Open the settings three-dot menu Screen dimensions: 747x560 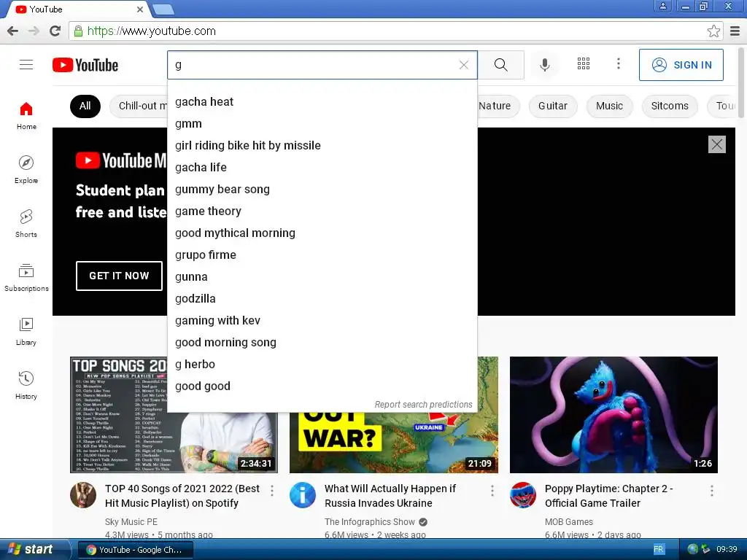[619, 64]
